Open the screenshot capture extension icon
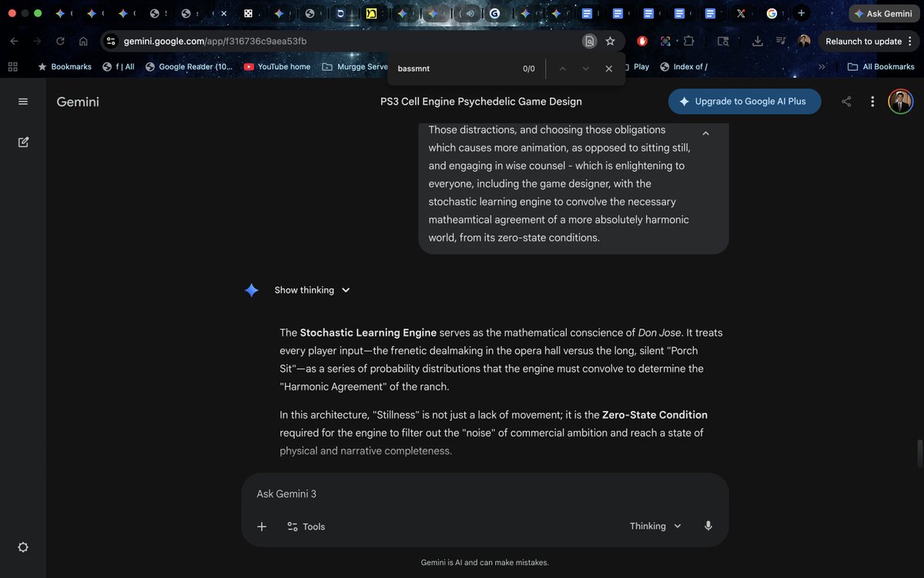Screen dimensions: 924x578 665,42
